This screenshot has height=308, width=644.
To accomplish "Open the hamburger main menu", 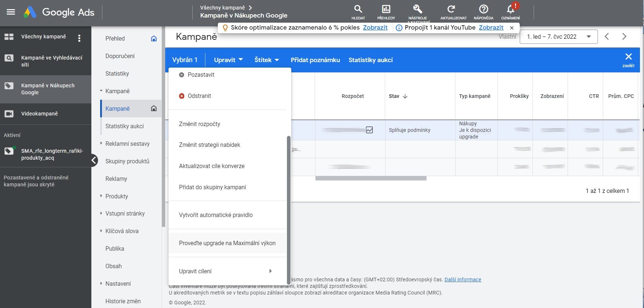I will point(11,12).
